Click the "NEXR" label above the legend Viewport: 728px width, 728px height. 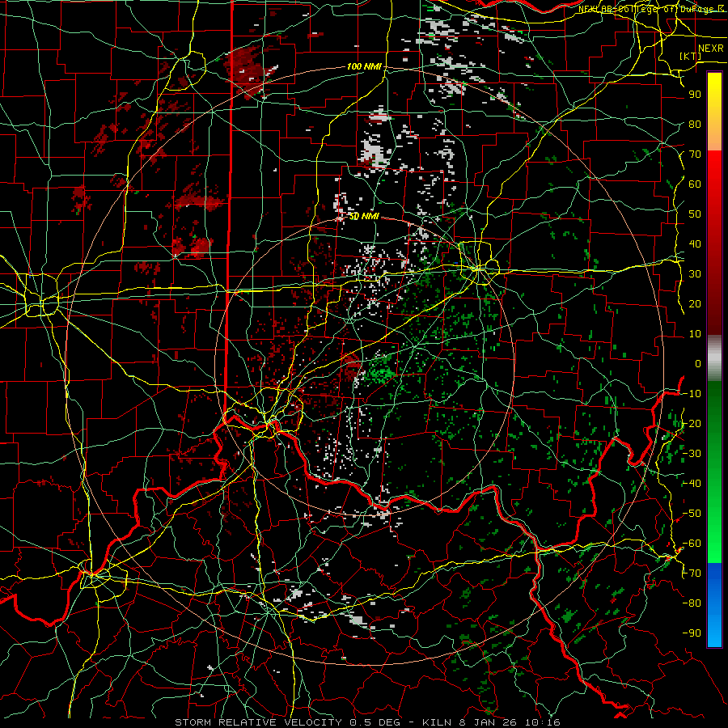coord(710,49)
